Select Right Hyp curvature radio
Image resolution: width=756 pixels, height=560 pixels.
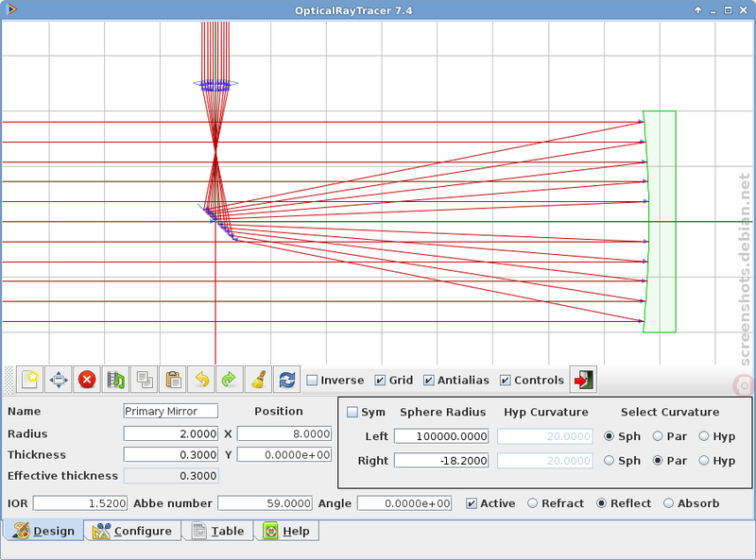[717, 461]
